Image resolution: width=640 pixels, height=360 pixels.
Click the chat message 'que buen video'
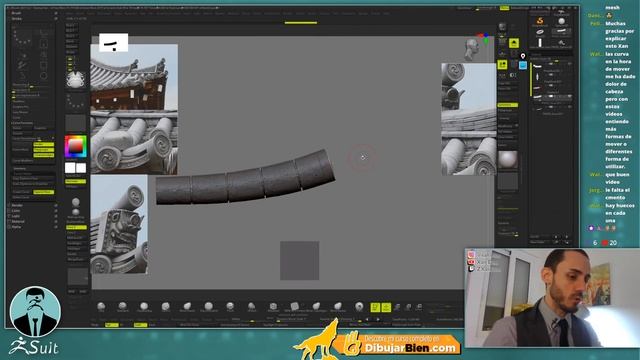click(x=619, y=178)
